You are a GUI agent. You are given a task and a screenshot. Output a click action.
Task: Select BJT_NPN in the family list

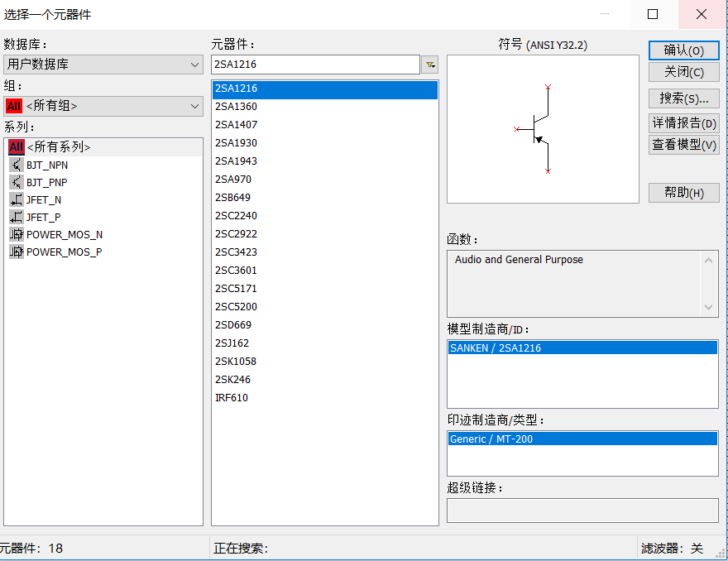pyautogui.click(x=47, y=165)
